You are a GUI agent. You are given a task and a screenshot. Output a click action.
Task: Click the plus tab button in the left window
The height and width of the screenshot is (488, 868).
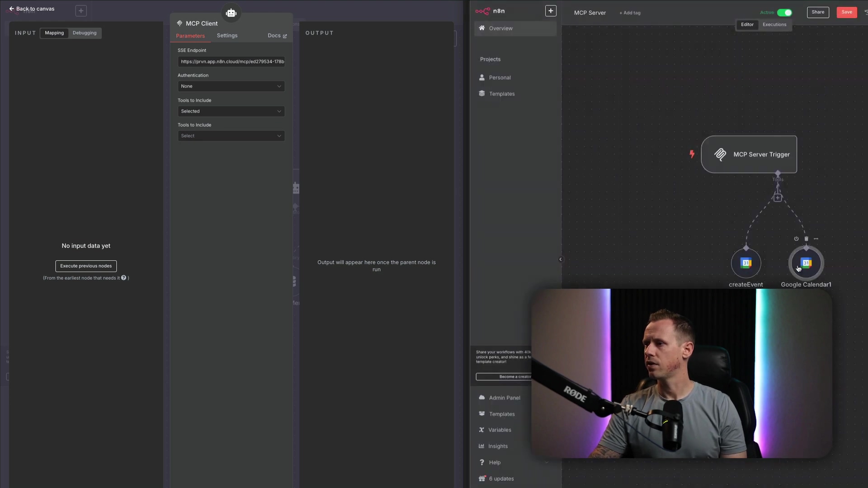point(81,11)
